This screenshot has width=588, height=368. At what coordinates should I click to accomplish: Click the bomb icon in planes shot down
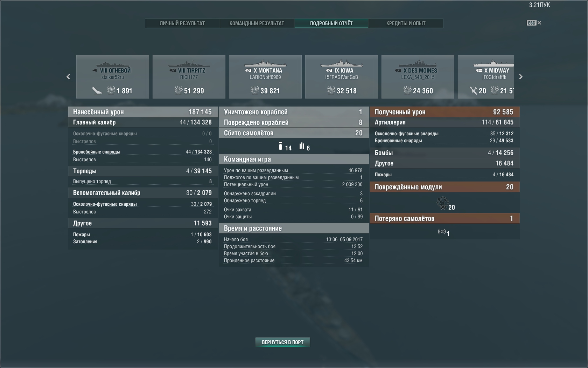tap(280, 146)
